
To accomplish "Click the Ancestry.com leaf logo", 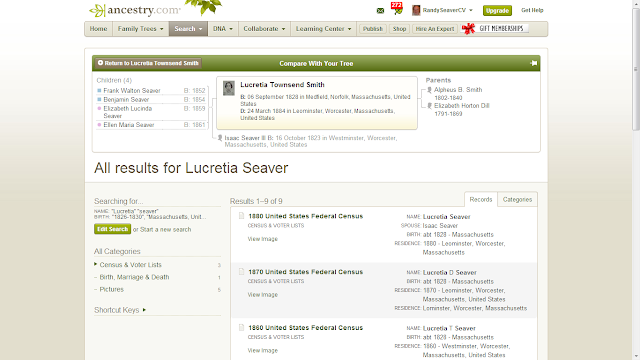I will (134, 10).
